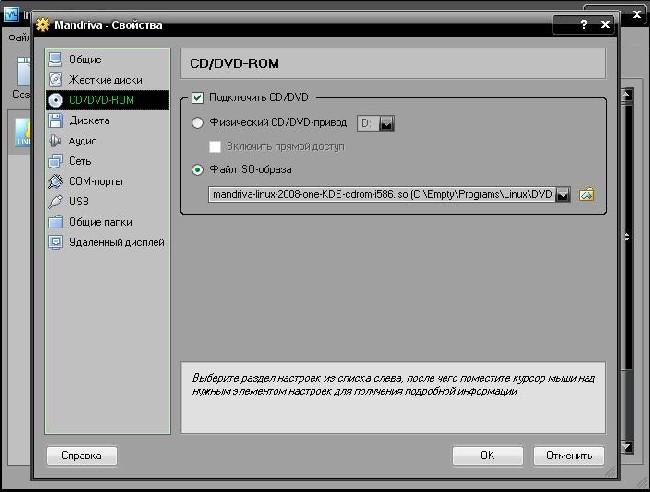Click the USB plug icon
Viewport: 650px width, 492px height.
(x=56, y=201)
